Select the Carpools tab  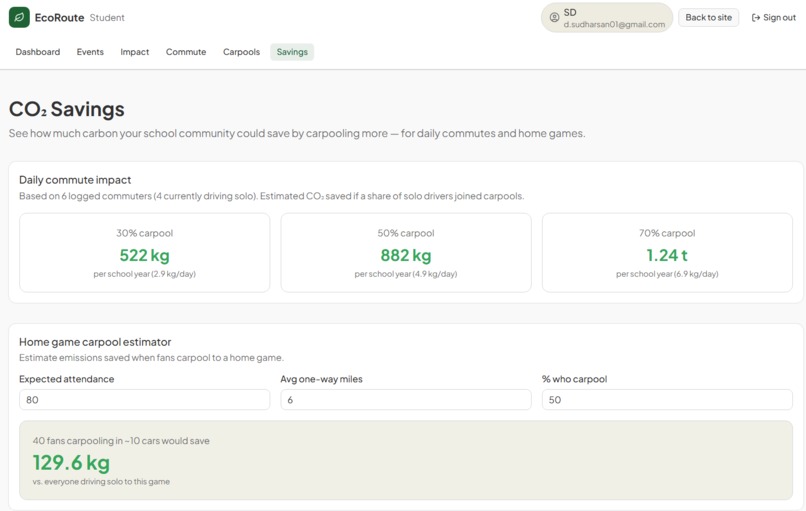pyautogui.click(x=241, y=52)
